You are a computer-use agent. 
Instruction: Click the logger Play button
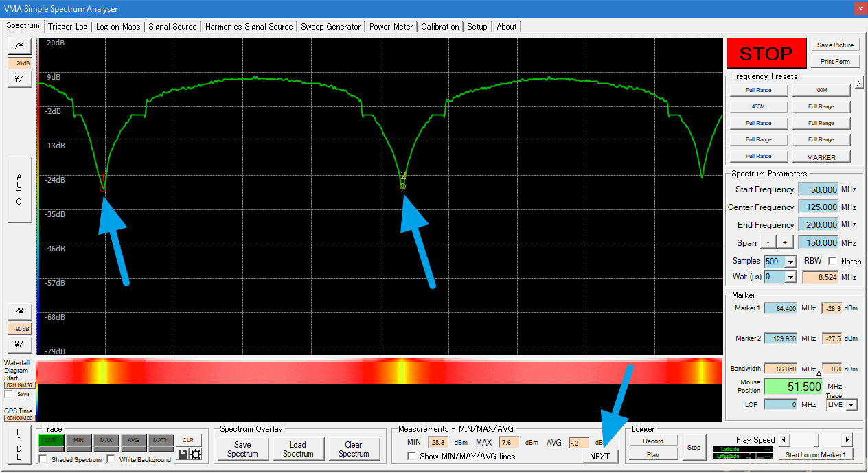[x=653, y=454]
